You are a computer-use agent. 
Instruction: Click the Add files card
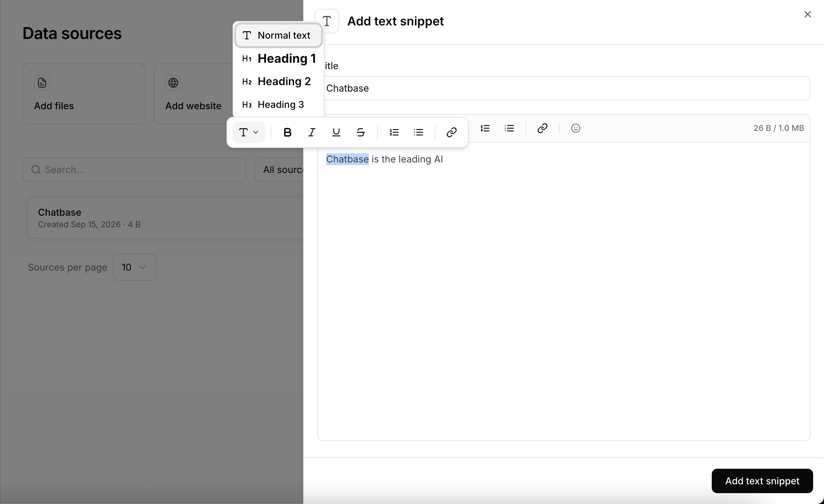click(x=84, y=94)
